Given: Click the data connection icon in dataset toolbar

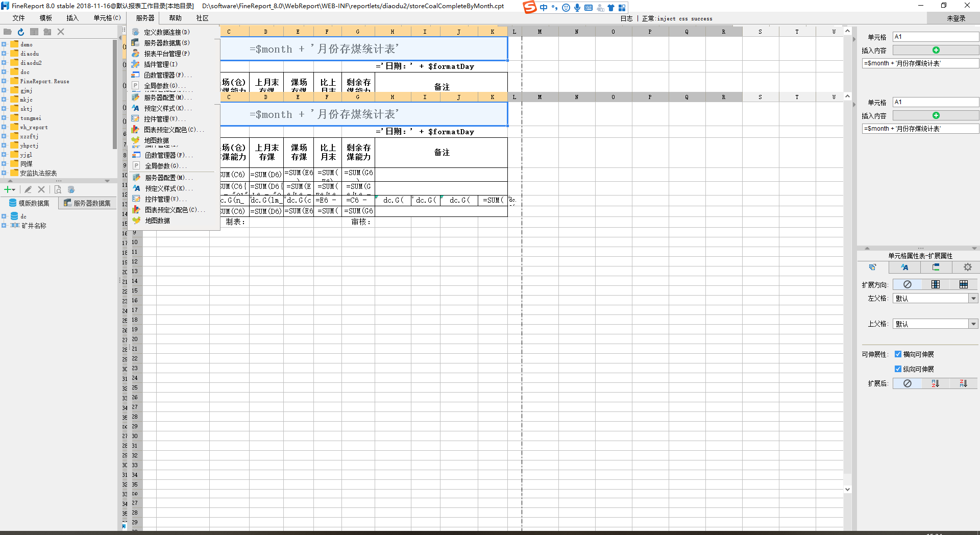Looking at the screenshot, I should 71,189.
